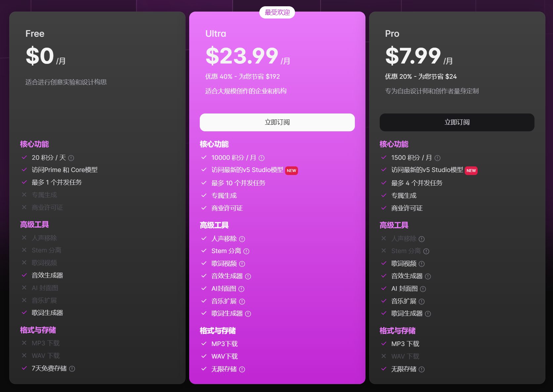Viewport: 553px width, 392px height.
Task: Open info tooltip for Pro 音乐扩展
Action: pyautogui.click(x=422, y=302)
